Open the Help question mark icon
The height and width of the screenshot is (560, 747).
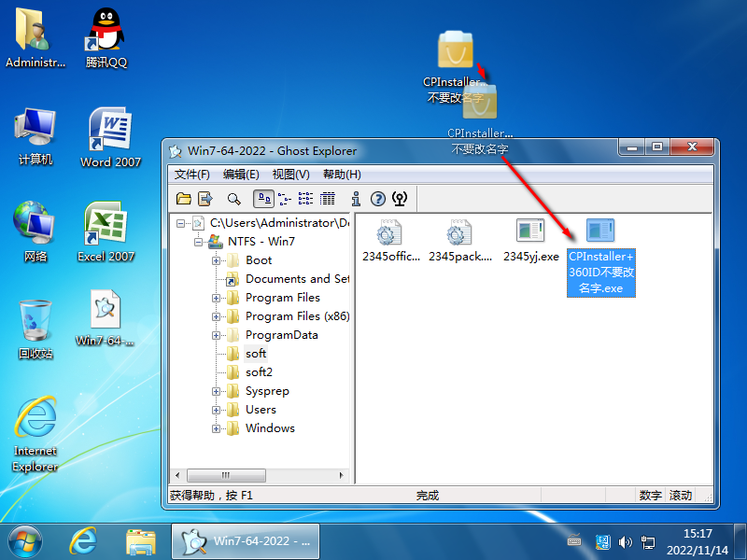click(378, 198)
